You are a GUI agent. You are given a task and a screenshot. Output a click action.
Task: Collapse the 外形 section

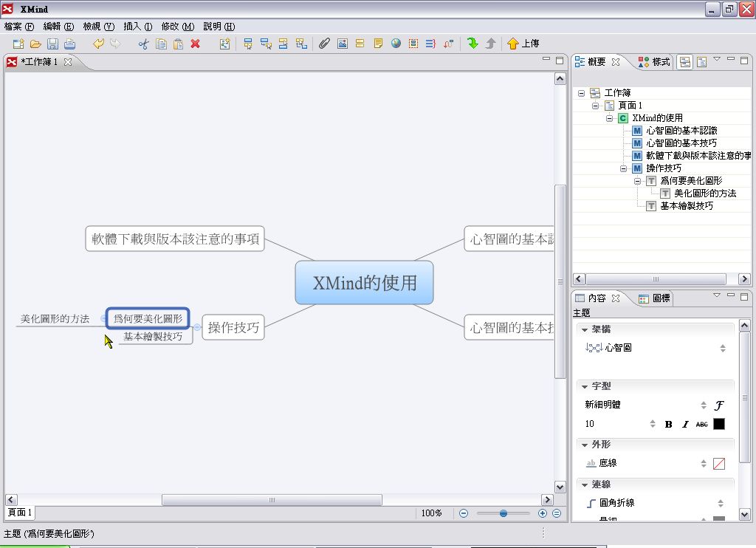point(585,445)
